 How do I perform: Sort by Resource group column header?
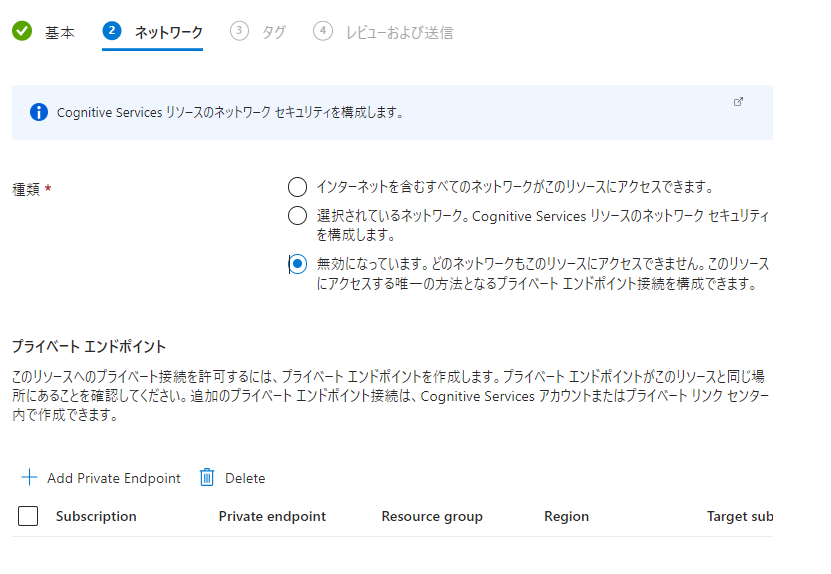(432, 516)
